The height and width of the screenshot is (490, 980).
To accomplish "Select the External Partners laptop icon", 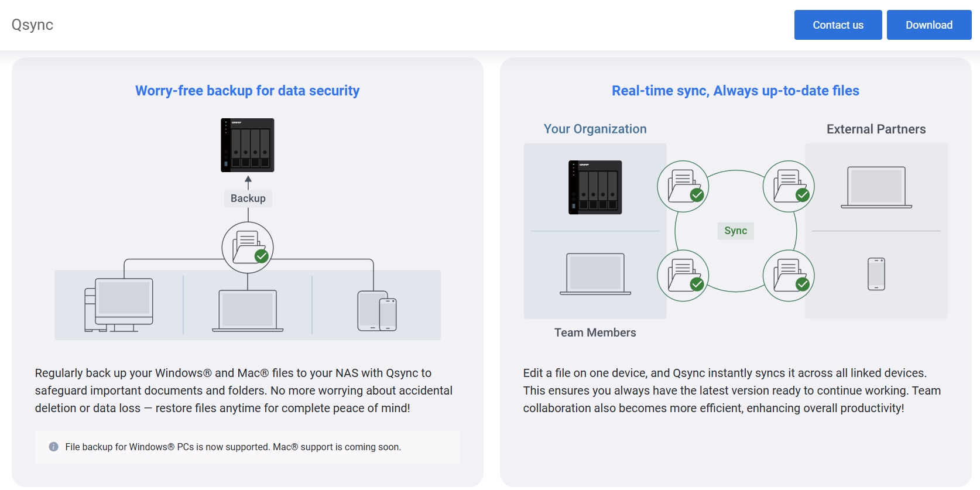I will tap(876, 187).
